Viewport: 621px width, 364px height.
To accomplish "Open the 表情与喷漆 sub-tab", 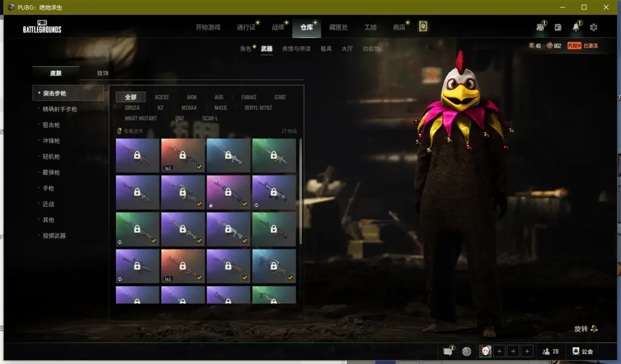I will [296, 49].
